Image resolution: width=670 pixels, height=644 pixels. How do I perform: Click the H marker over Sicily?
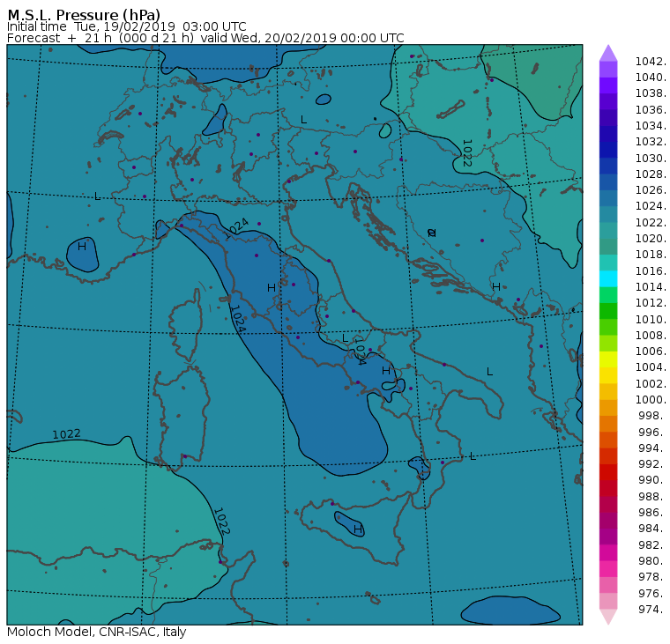358,529
